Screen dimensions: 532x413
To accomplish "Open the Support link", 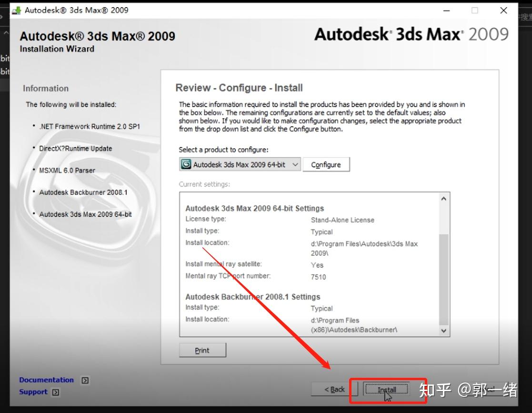I will point(33,392).
